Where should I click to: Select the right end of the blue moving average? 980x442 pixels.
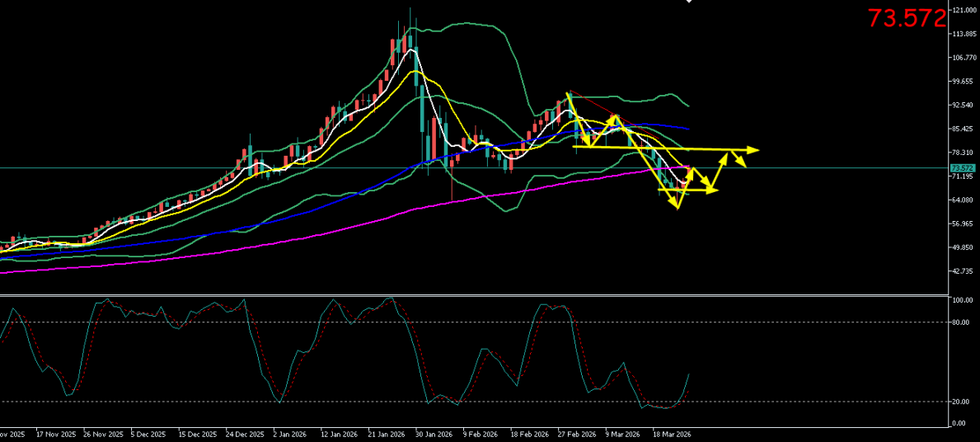point(687,129)
